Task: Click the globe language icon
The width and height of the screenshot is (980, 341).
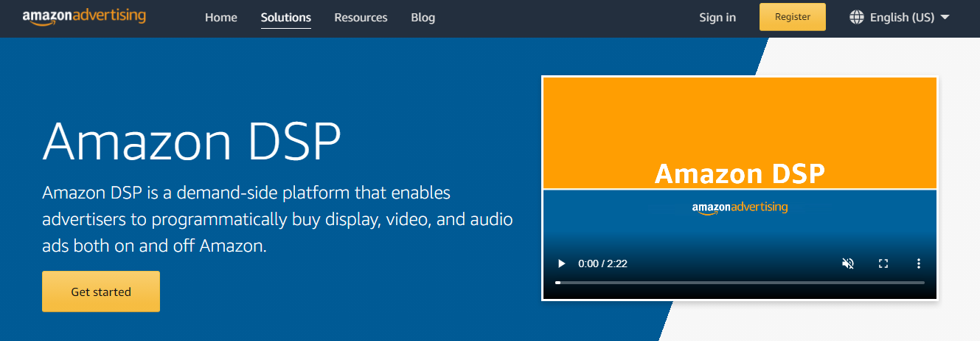Action: click(x=857, y=17)
